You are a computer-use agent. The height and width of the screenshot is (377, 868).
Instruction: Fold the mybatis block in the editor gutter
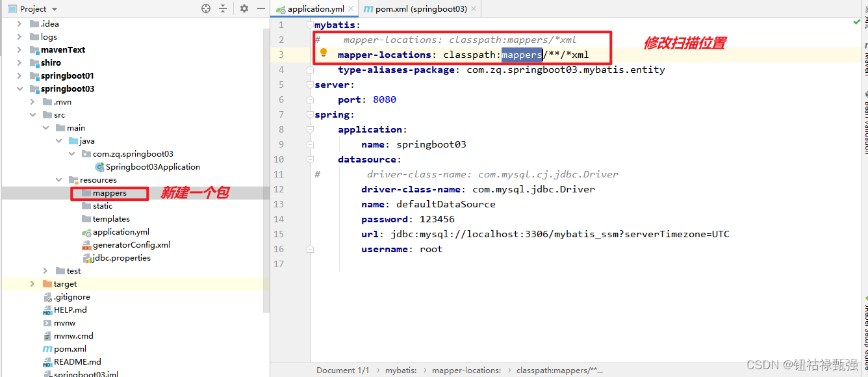click(310, 25)
